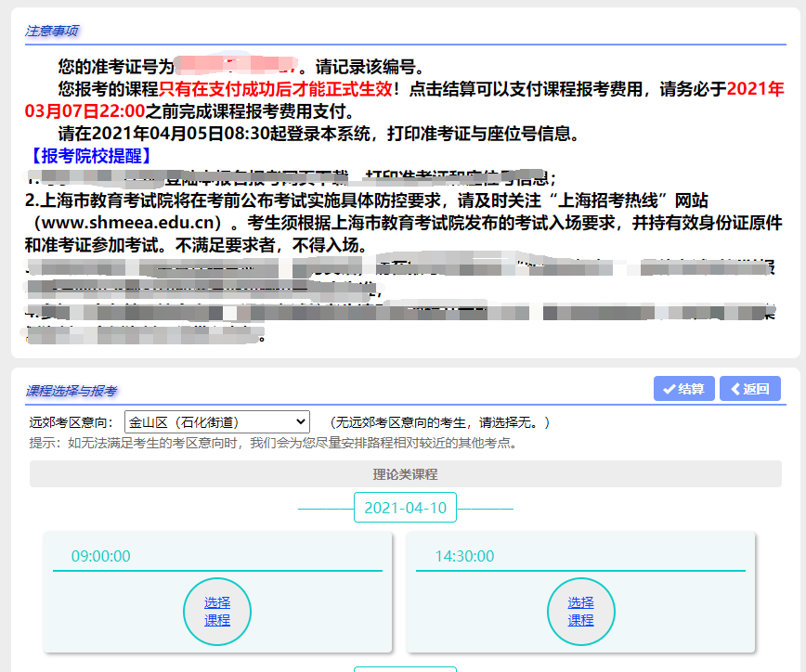Click the checkmark icon on the 结算 button
Image resolution: width=806 pixels, height=672 pixels.
point(669,388)
